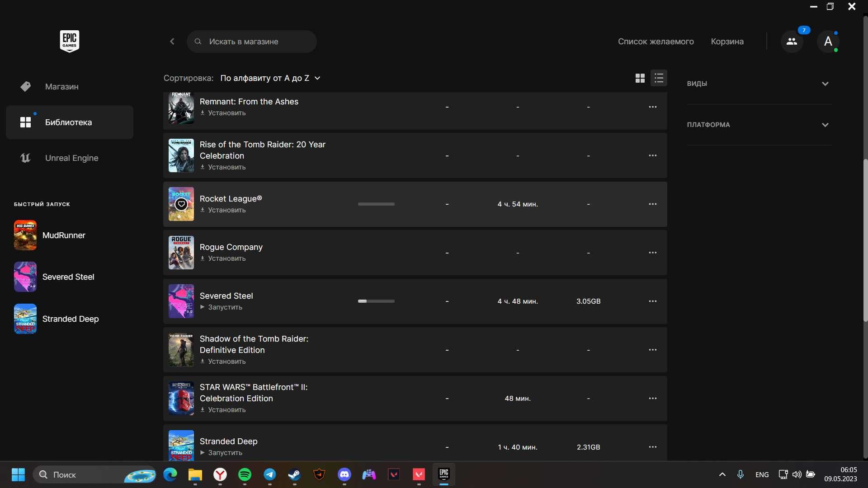
Task: Open Epic Games Launcher taskbar icon
Action: (x=444, y=474)
